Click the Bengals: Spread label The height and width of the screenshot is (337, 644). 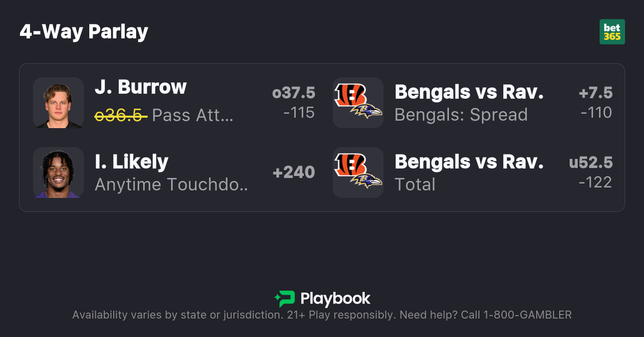tap(461, 115)
